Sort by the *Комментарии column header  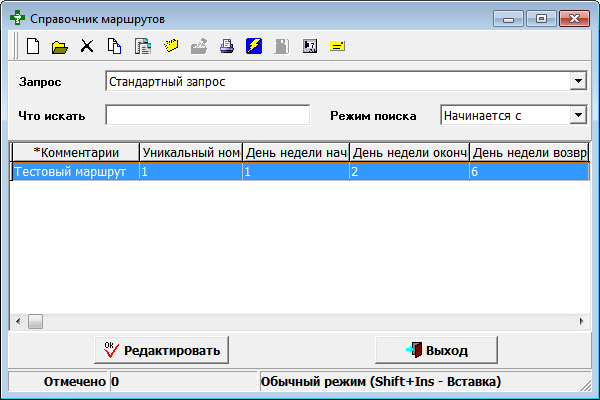click(76, 153)
